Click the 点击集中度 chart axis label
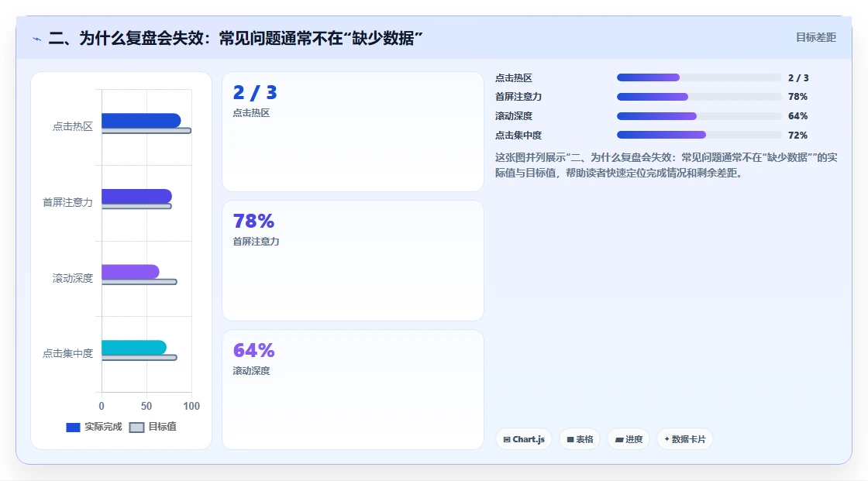Image resolution: width=868 pixels, height=481 pixels. click(67, 353)
